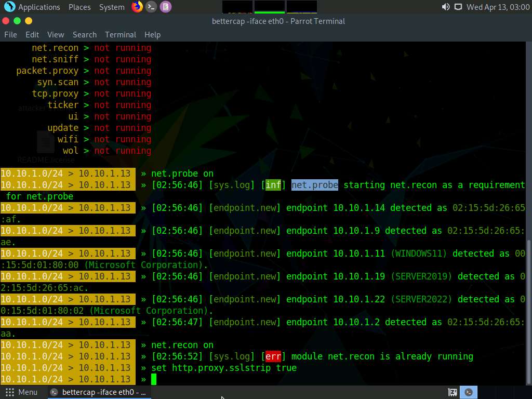Viewport: 532px width, 399px height.
Task: Click the workspace switcher icon in bottom panel
Action: click(453, 392)
